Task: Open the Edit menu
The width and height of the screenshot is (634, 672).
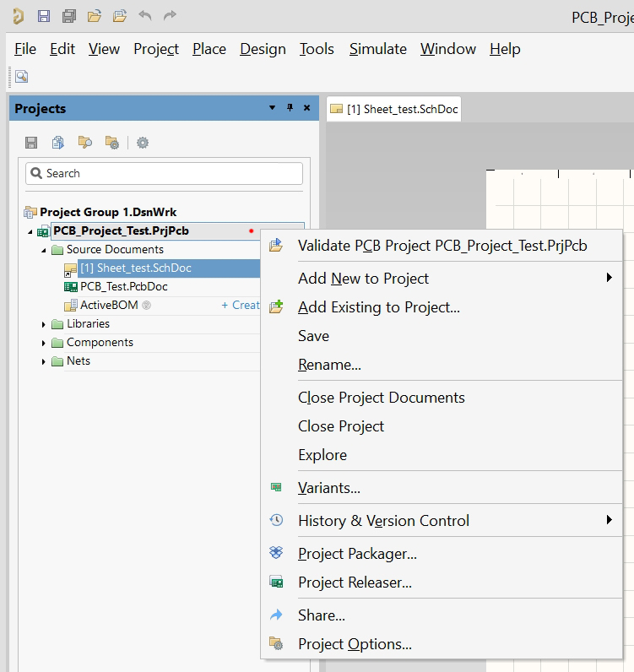Action: (62, 49)
